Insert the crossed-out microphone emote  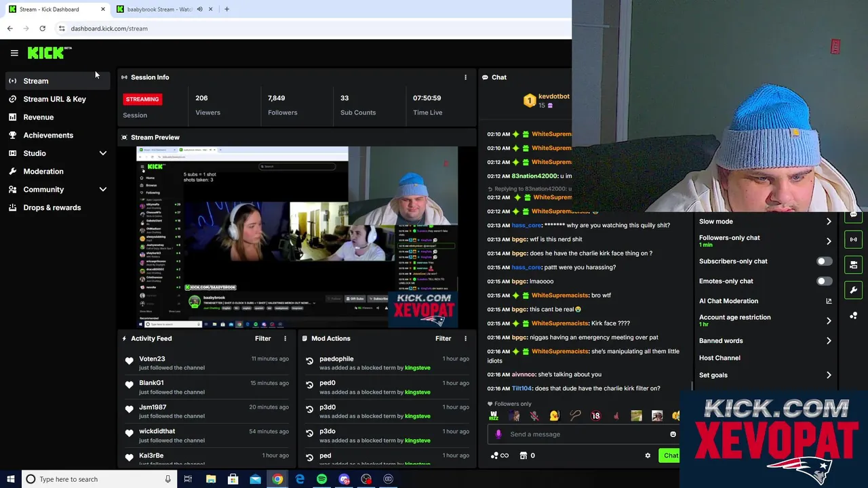tap(534, 415)
